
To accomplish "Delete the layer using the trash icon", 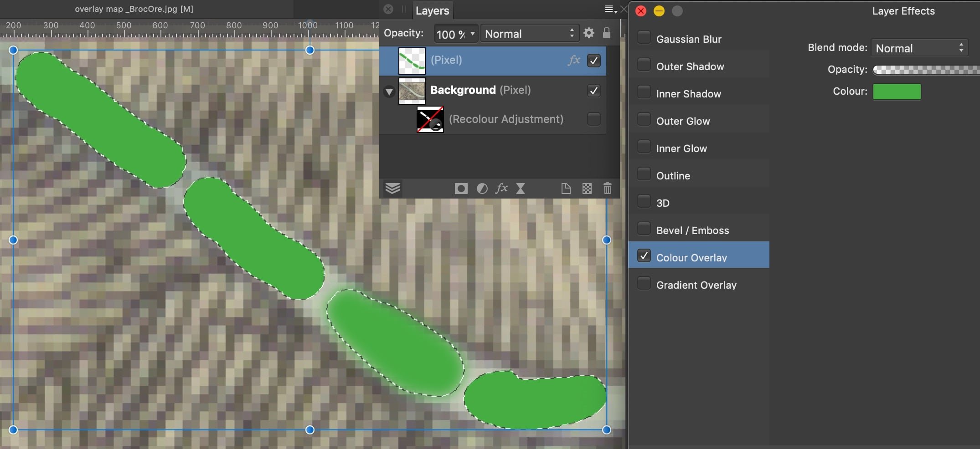I will click(607, 188).
